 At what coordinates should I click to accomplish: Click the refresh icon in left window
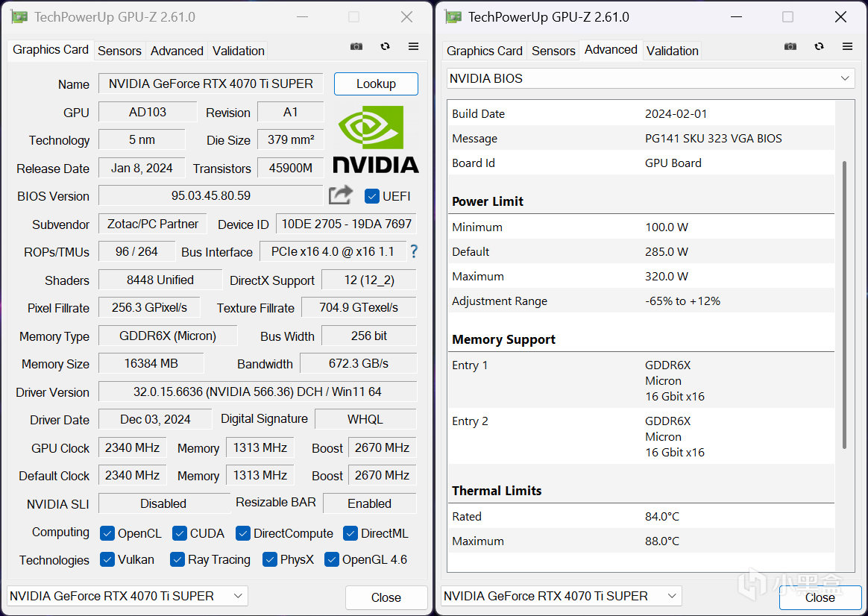385,46
